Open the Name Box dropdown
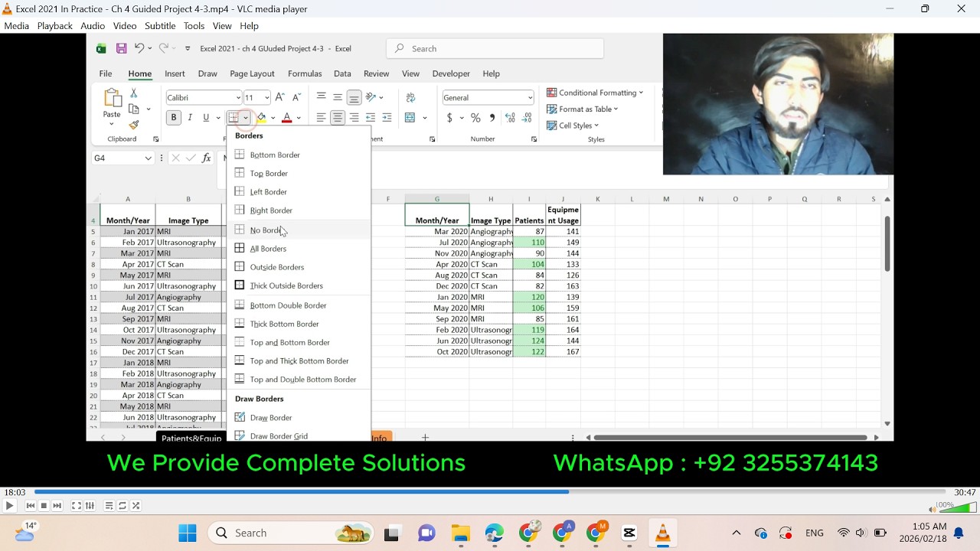The height and width of the screenshot is (551, 980). pyautogui.click(x=148, y=158)
